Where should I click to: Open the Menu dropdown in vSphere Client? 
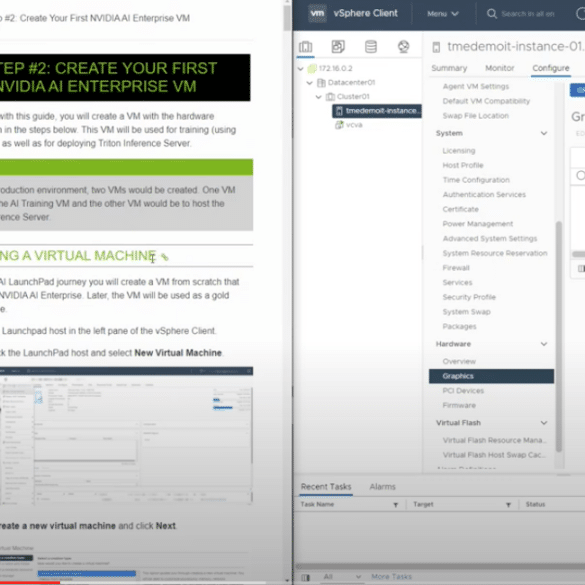point(442,14)
